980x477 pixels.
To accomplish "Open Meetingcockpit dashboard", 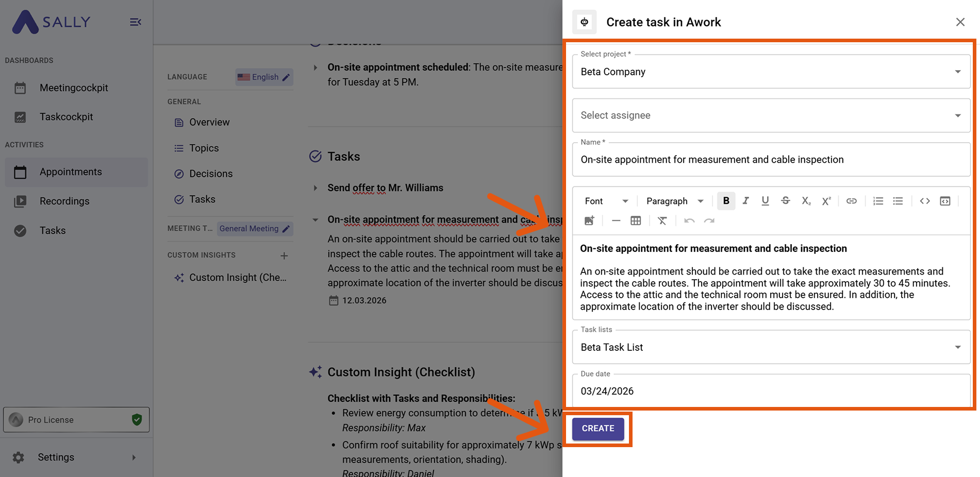I will pos(74,88).
